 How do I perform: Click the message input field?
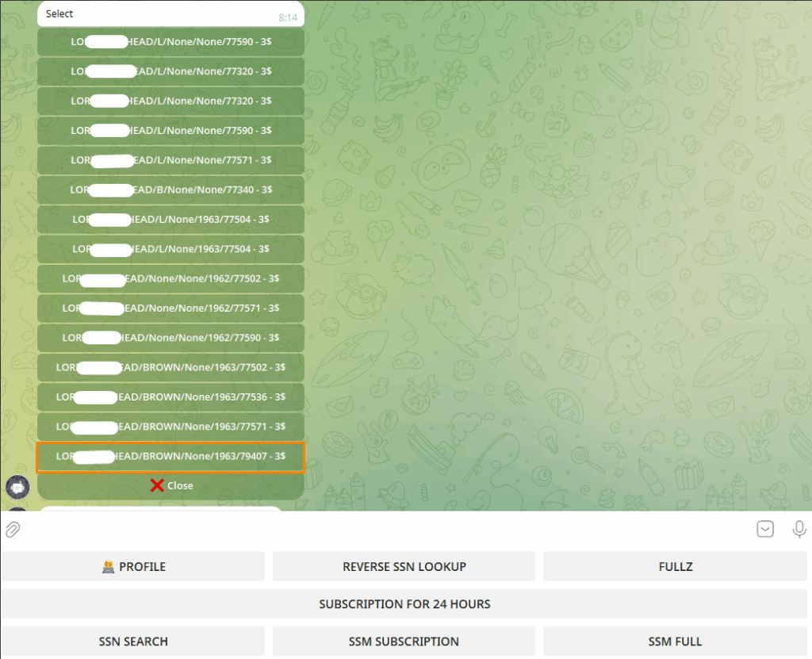pyautogui.click(x=381, y=529)
